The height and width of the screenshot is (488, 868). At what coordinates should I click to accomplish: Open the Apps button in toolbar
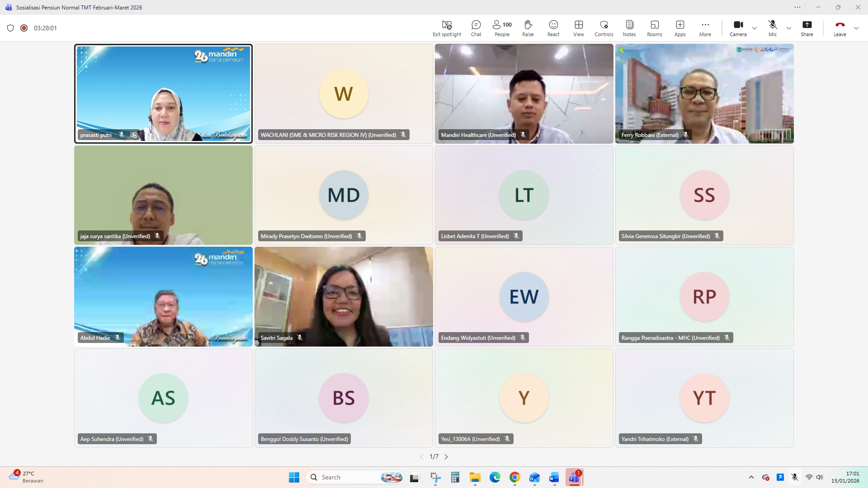(680, 28)
